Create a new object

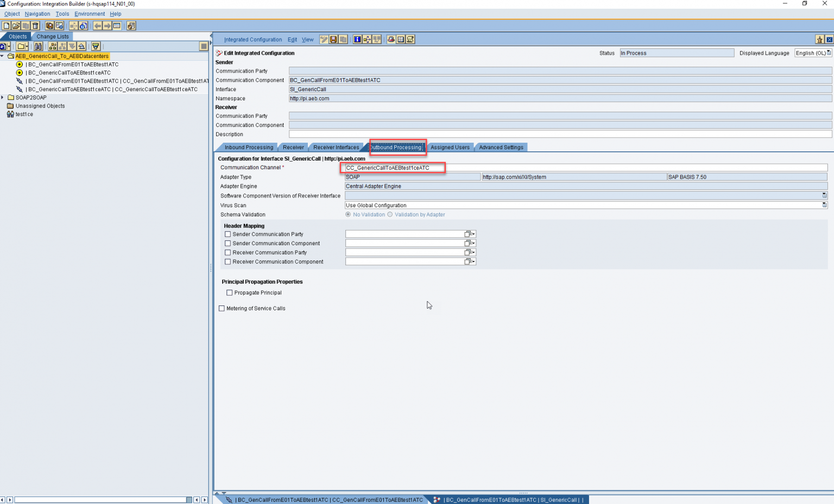(6, 25)
